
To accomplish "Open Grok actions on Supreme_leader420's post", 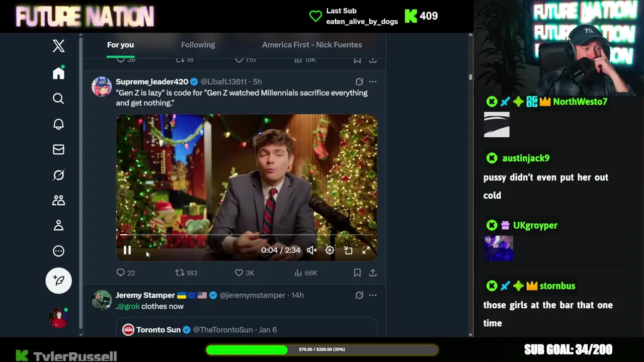I will tap(359, 81).
